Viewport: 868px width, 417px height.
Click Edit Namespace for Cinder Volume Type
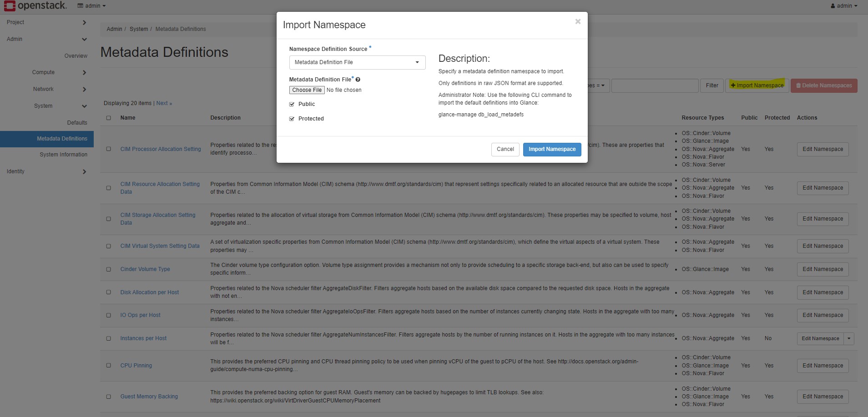tap(823, 269)
